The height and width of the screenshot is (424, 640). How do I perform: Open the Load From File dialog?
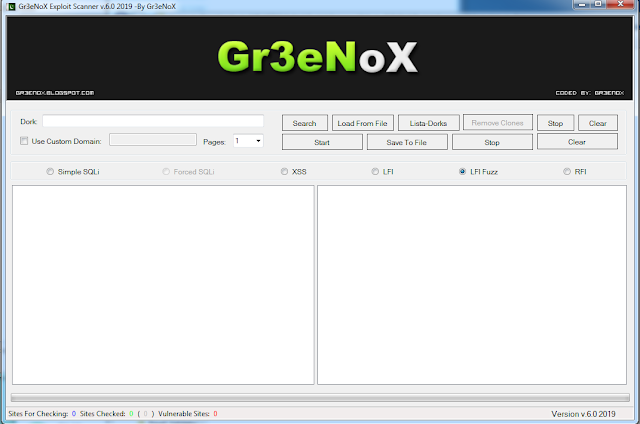coord(361,123)
